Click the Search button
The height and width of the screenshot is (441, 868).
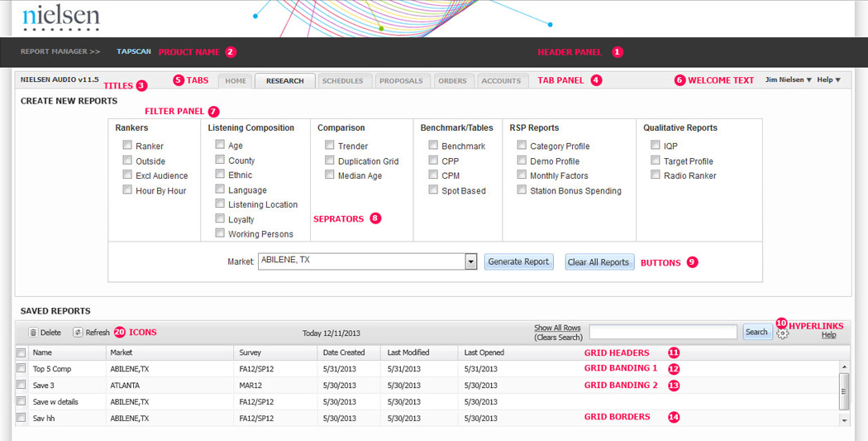[x=756, y=332]
